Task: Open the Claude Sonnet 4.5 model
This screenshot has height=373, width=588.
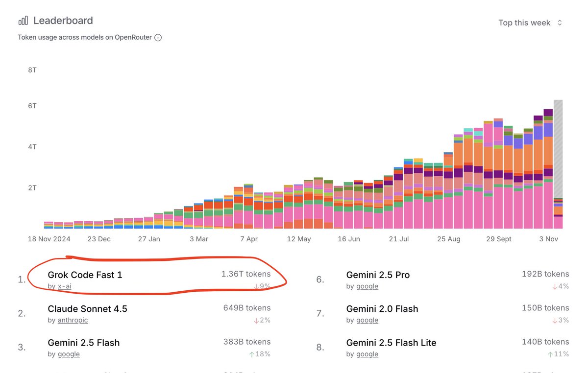Action: point(87,309)
